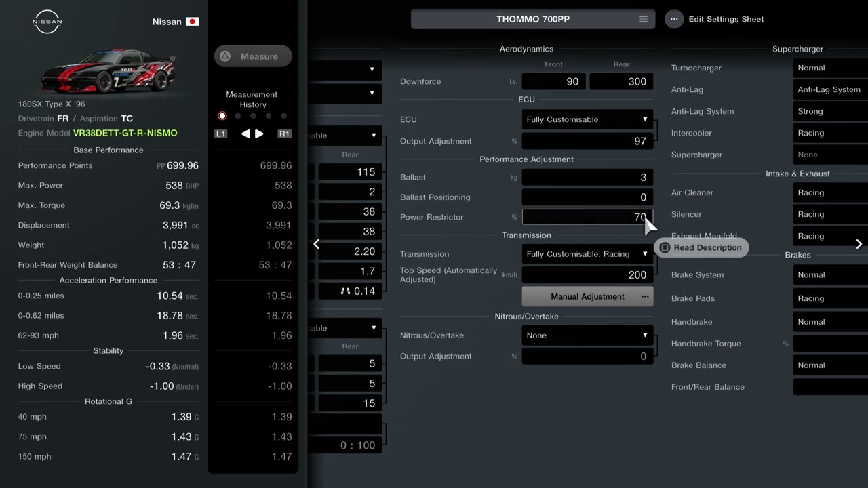Click the L1 shoulder button icon

click(x=220, y=134)
